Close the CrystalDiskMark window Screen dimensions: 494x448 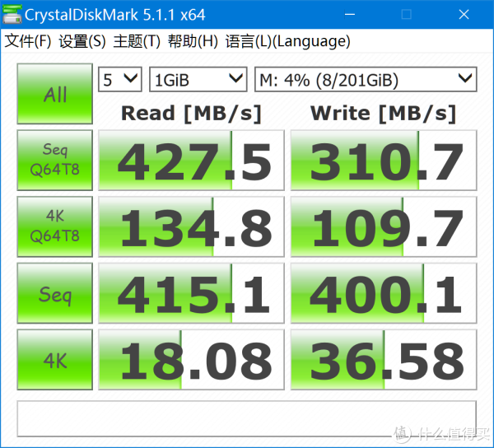coord(464,14)
